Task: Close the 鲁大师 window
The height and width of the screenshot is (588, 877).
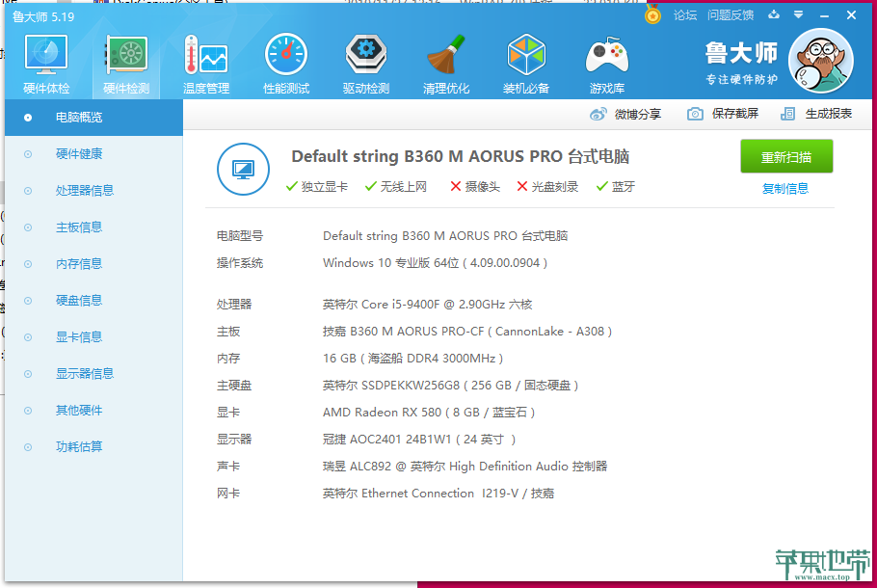Action: 851,15
